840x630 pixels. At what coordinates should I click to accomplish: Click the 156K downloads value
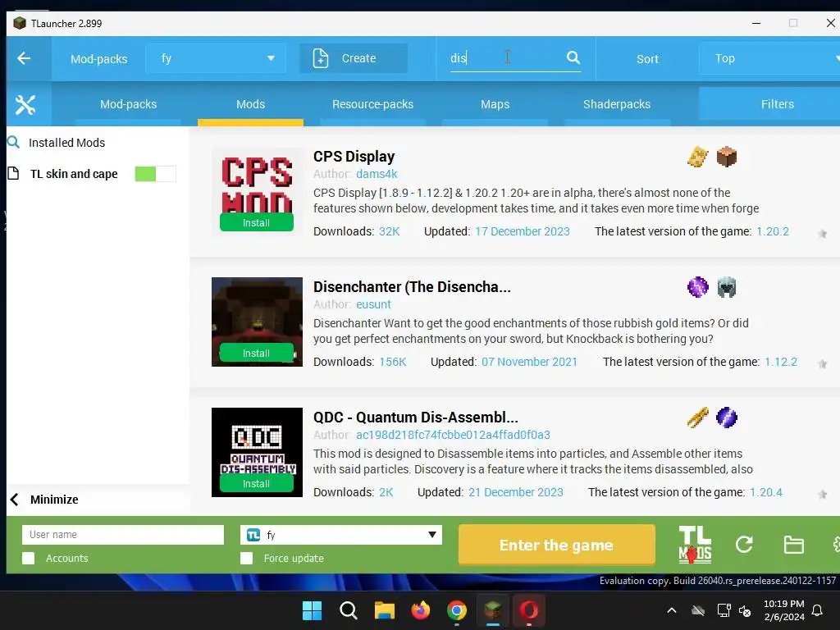[393, 362]
